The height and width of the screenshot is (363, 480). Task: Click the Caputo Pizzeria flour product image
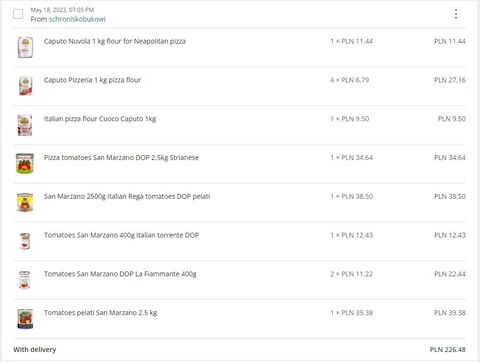25,86
